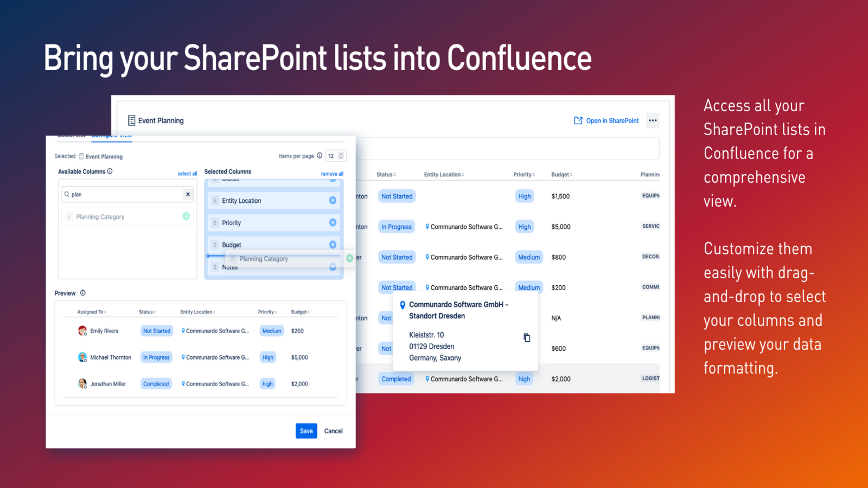Add Planning Category with green plus button
This screenshot has width=868, height=488.
(x=186, y=216)
